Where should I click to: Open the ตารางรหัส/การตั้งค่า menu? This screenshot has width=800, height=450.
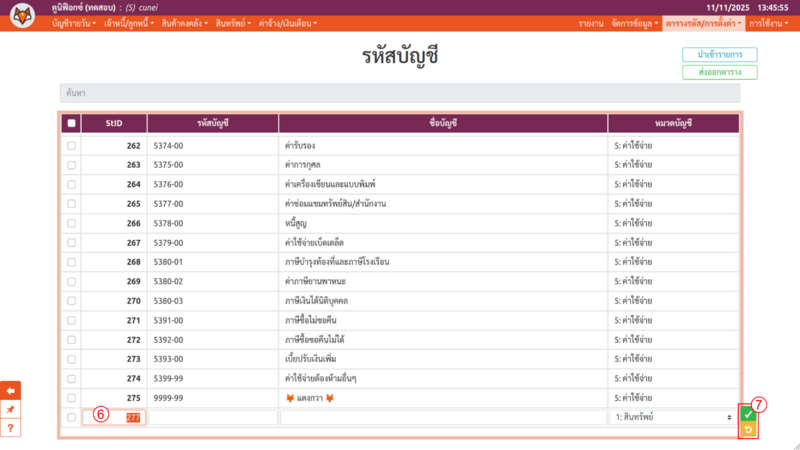(x=703, y=23)
